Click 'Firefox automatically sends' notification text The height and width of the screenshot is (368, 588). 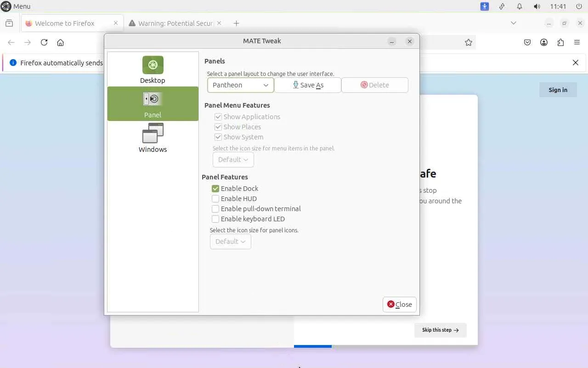62,63
